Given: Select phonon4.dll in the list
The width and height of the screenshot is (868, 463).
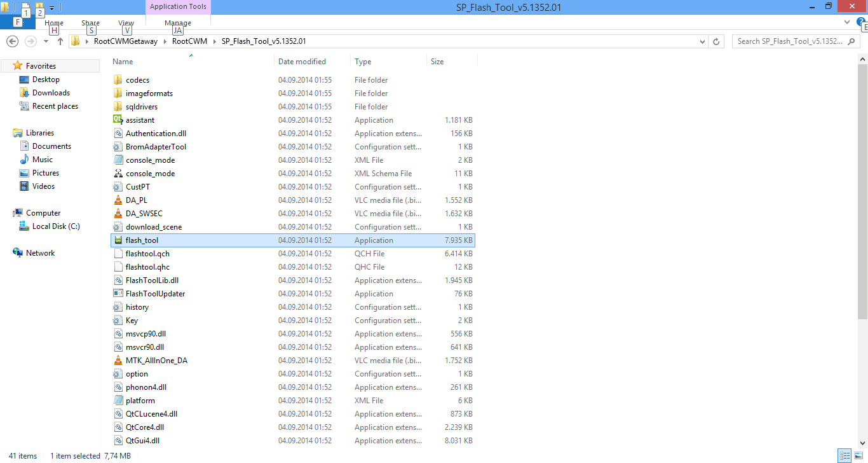Looking at the screenshot, I should click(293, 387).
